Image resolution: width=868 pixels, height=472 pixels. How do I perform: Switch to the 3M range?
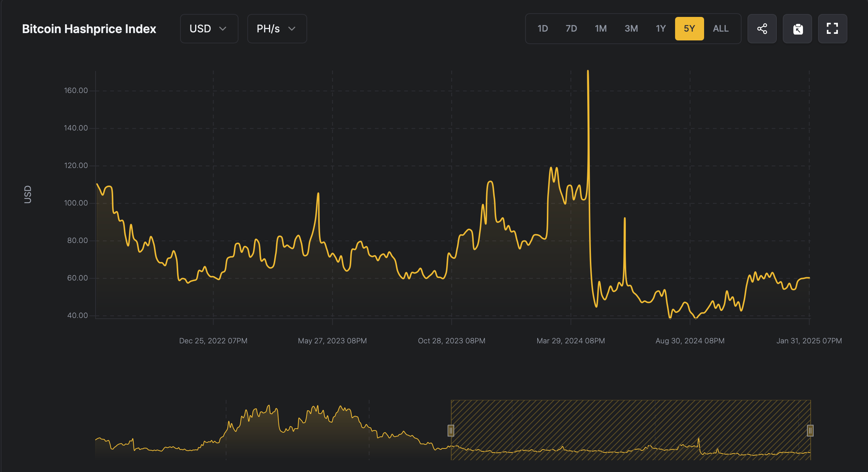click(631, 29)
